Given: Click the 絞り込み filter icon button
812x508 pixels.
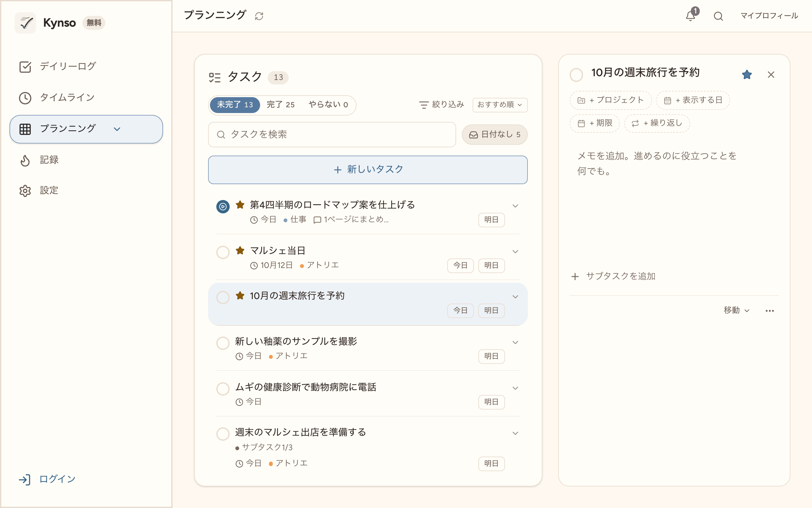Looking at the screenshot, I should 441,105.
